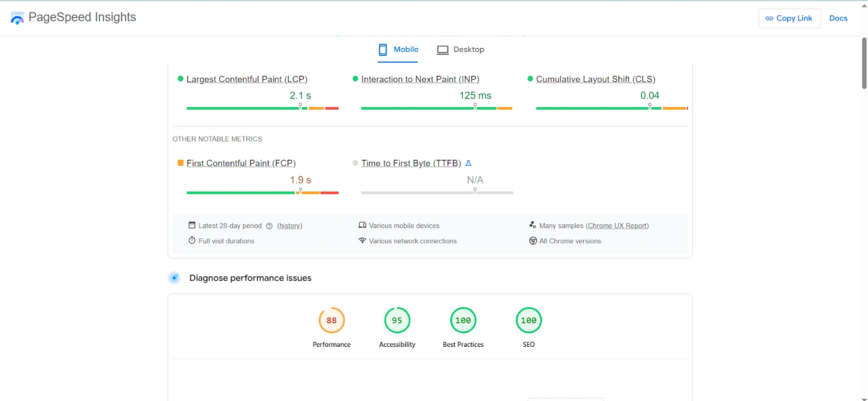Click the Best Practices score gauge
Screen dimensions: 868x401
[463, 321]
